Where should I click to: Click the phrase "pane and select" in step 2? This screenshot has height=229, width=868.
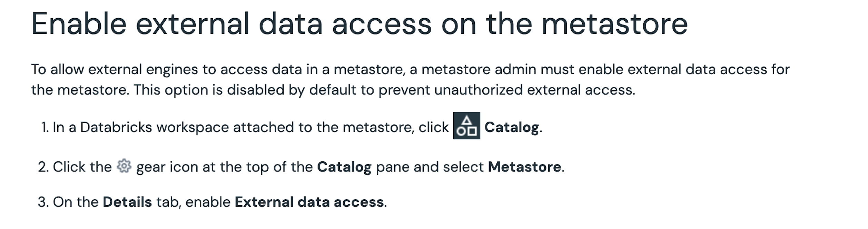coord(430,167)
